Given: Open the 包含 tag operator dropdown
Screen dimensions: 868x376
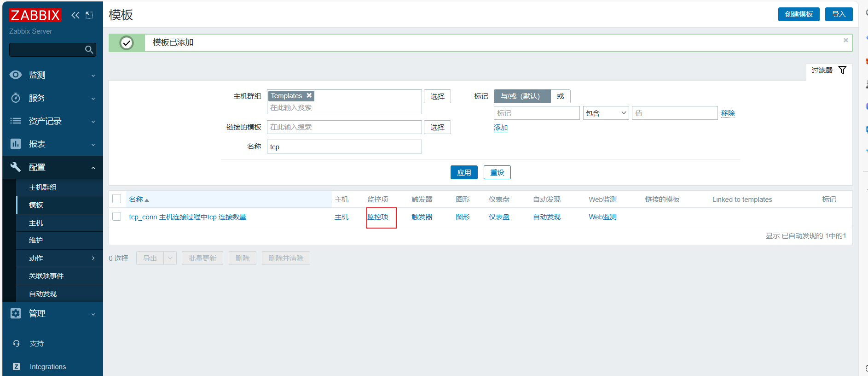Looking at the screenshot, I should coord(606,113).
